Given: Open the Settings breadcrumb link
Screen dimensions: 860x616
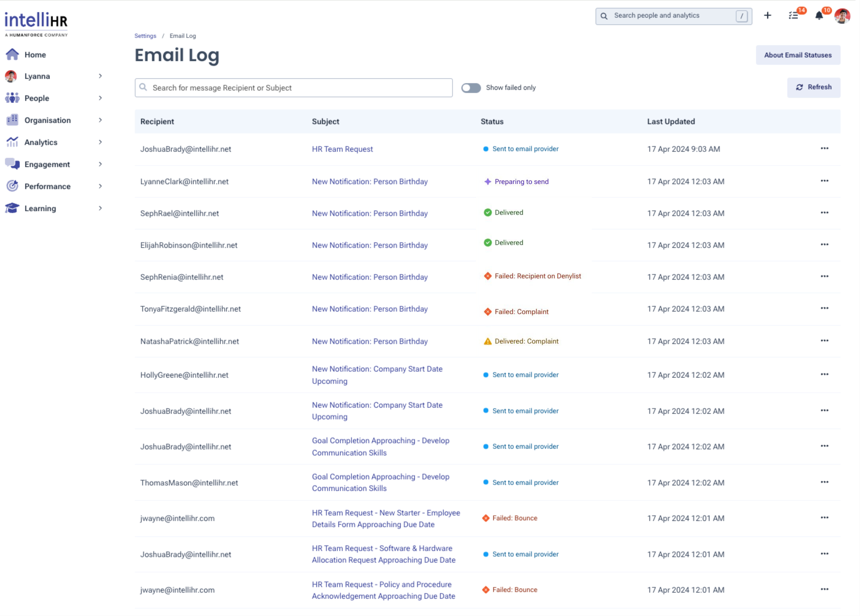Looking at the screenshot, I should (145, 36).
